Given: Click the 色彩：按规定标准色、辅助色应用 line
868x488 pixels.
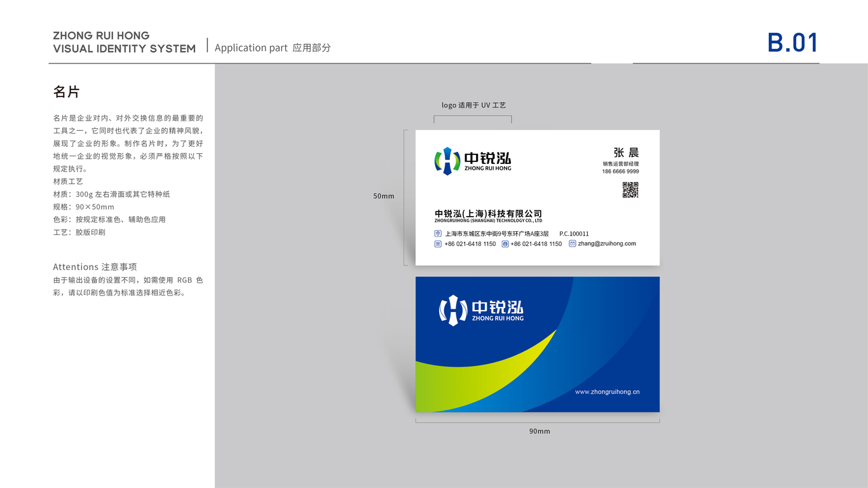Looking at the screenshot, I should pos(109,220).
